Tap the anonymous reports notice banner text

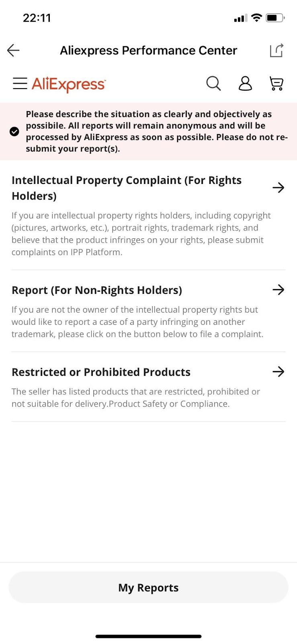point(157,131)
